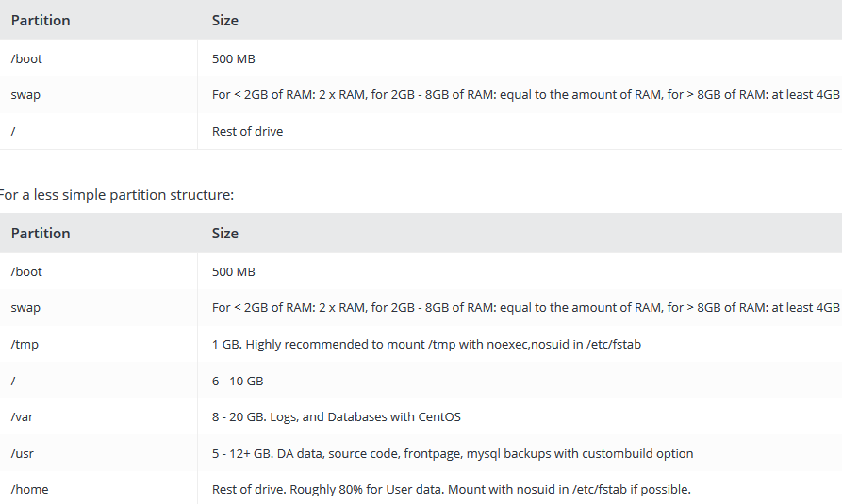This screenshot has width=842, height=504.
Task: Select /boot row in second table
Action: (x=421, y=271)
